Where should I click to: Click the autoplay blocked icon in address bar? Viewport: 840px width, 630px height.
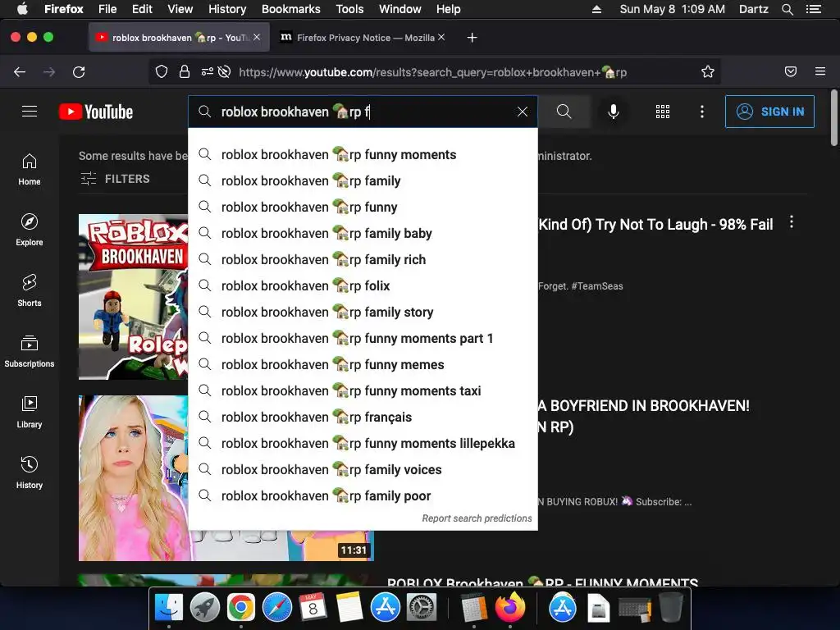225,72
